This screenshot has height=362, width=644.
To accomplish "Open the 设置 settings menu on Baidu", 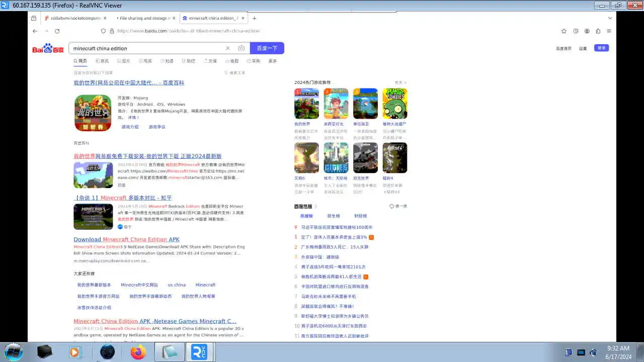I will 583,48.
